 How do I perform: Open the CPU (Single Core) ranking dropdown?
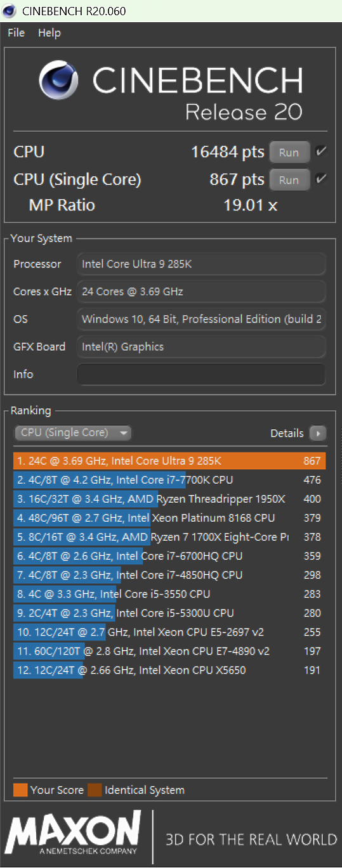click(x=73, y=433)
